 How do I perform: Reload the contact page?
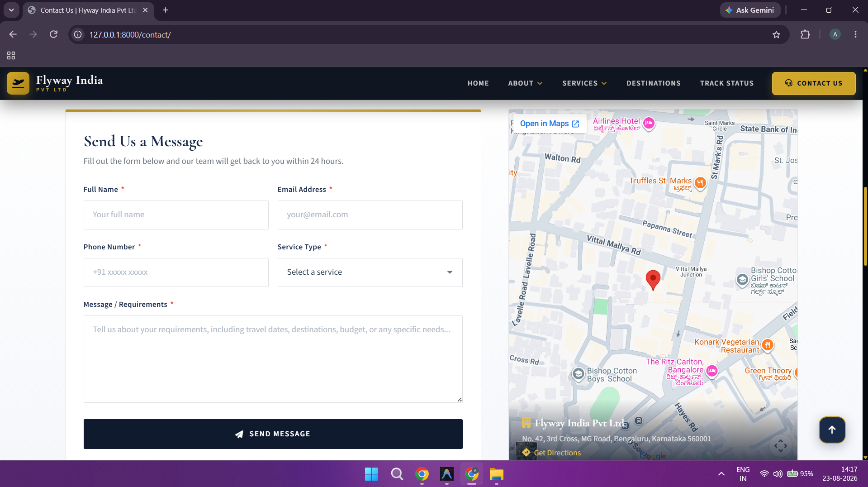[53, 34]
